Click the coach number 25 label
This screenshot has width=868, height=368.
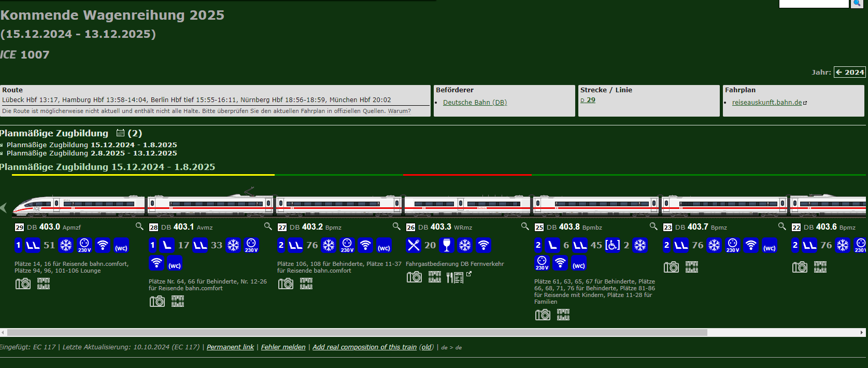539,227
